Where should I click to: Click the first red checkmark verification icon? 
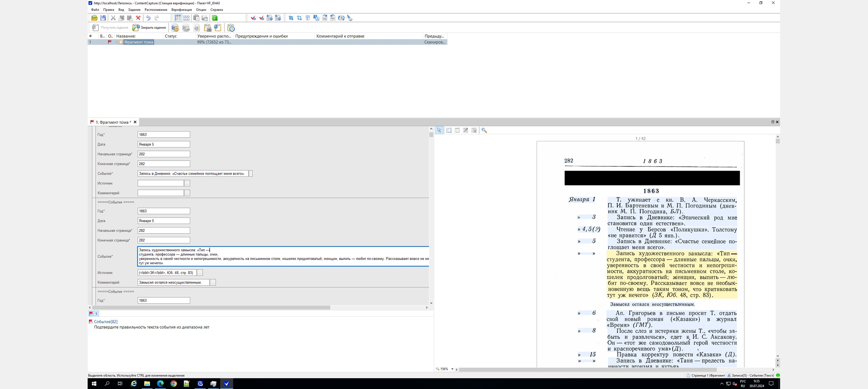coord(253,18)
